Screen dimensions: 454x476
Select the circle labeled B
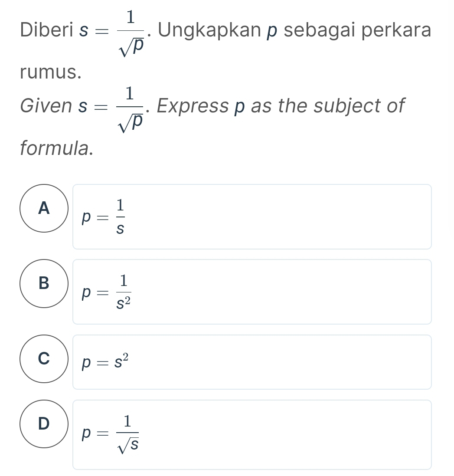tap(43, 284)
